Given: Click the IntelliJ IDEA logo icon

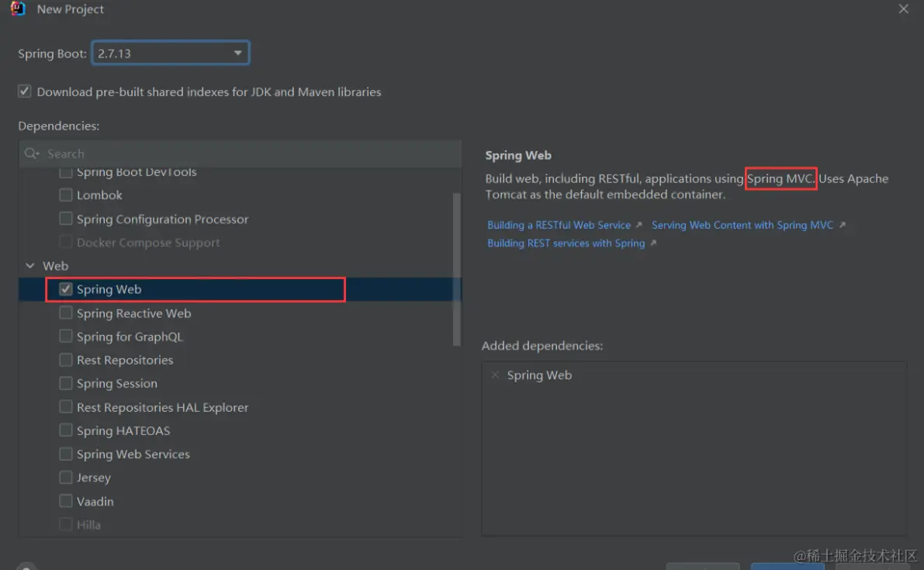Looking at the screenshot, I should click(x=19, y=9).
